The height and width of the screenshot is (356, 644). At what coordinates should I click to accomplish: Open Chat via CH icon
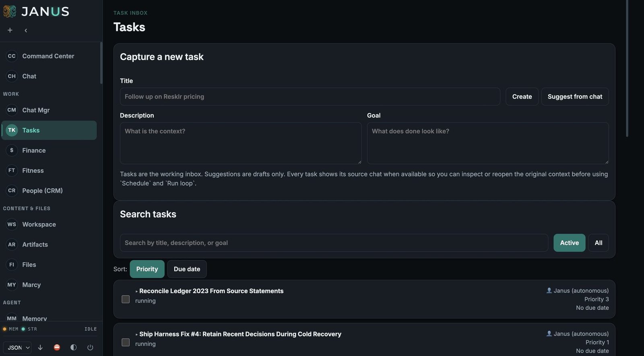pyautogui.click(x=12, y=76)
